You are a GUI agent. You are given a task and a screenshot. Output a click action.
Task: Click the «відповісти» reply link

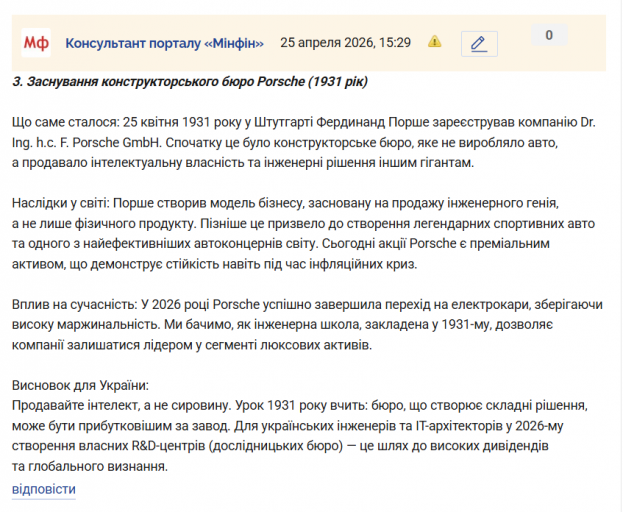click(44, 489)
